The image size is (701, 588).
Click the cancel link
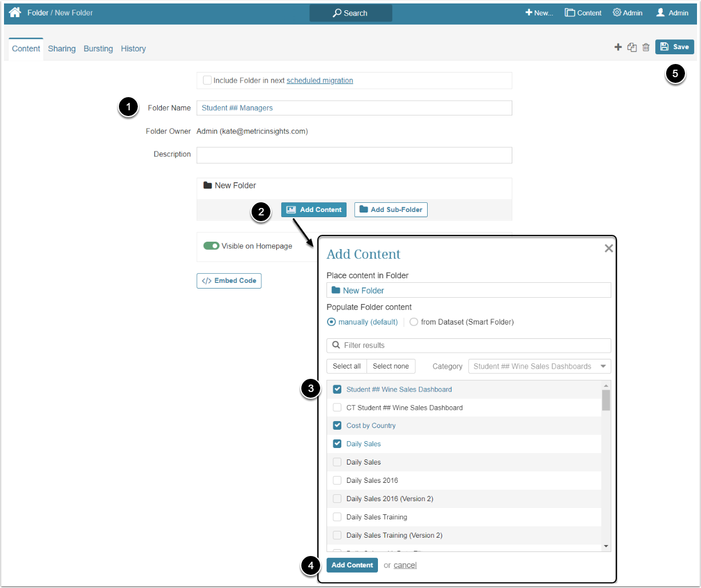[x=405, y=565]
